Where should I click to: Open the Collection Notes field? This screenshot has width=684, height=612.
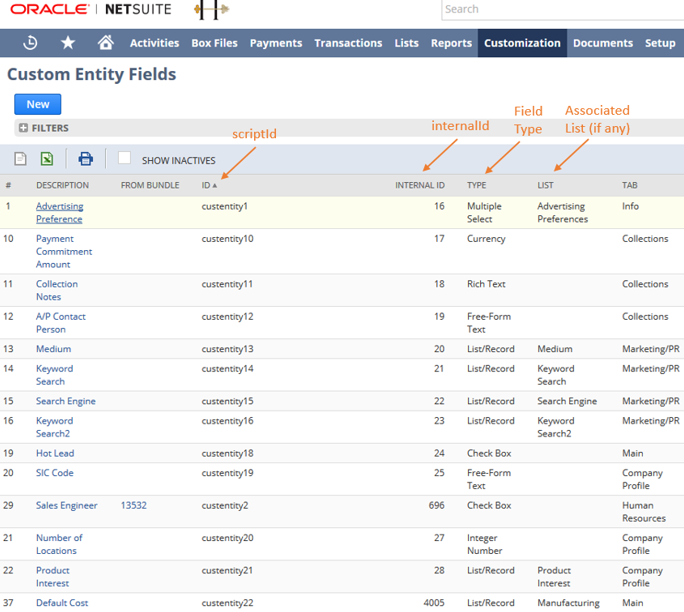(57, 290)
